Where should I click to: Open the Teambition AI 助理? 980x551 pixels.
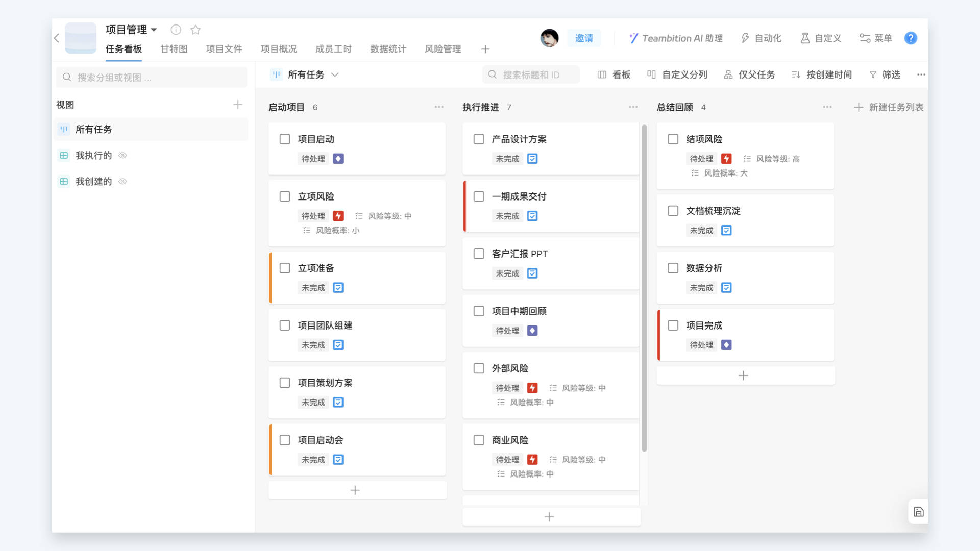tap(675, 38)
